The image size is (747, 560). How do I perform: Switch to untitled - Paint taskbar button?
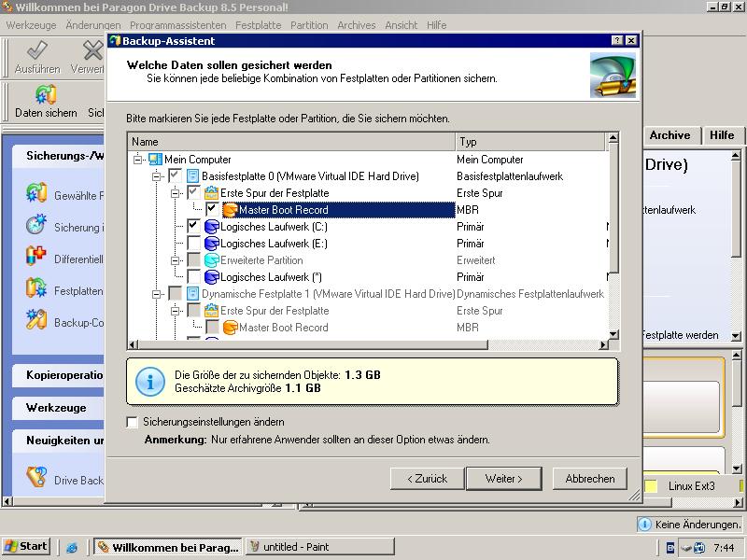(319, 547)
